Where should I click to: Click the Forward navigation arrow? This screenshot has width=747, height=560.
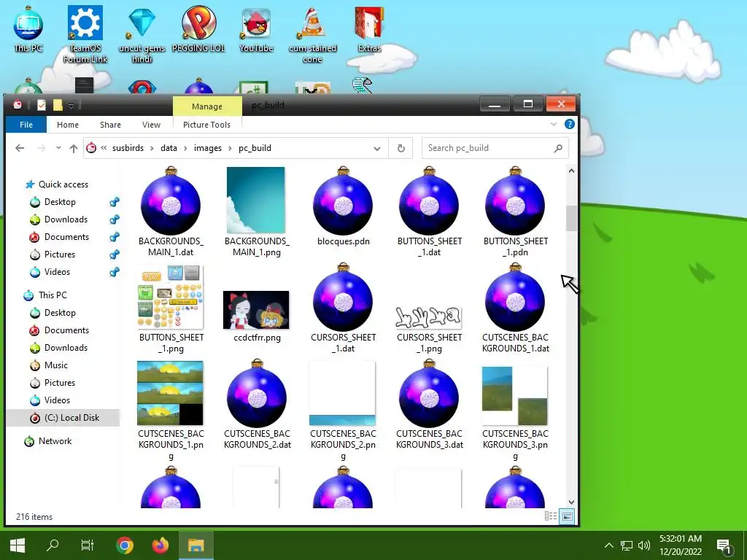pos(42,148)
